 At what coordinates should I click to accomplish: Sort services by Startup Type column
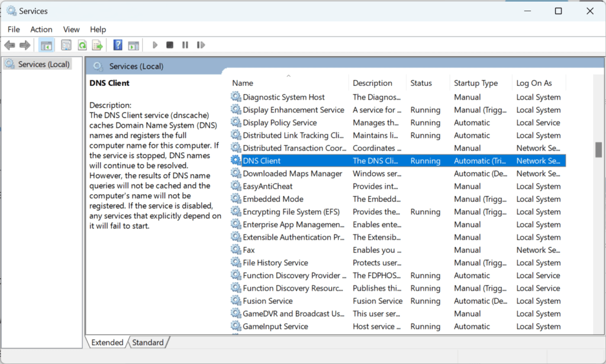coord(475,82)
